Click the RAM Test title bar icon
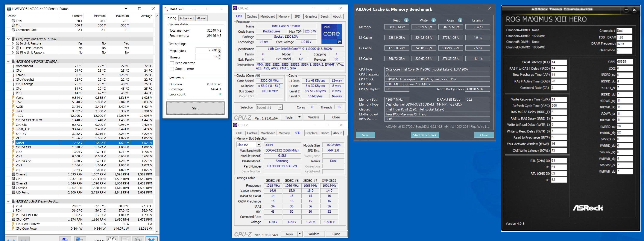This screenshot has width=644, height=241. tap(166, 9)
